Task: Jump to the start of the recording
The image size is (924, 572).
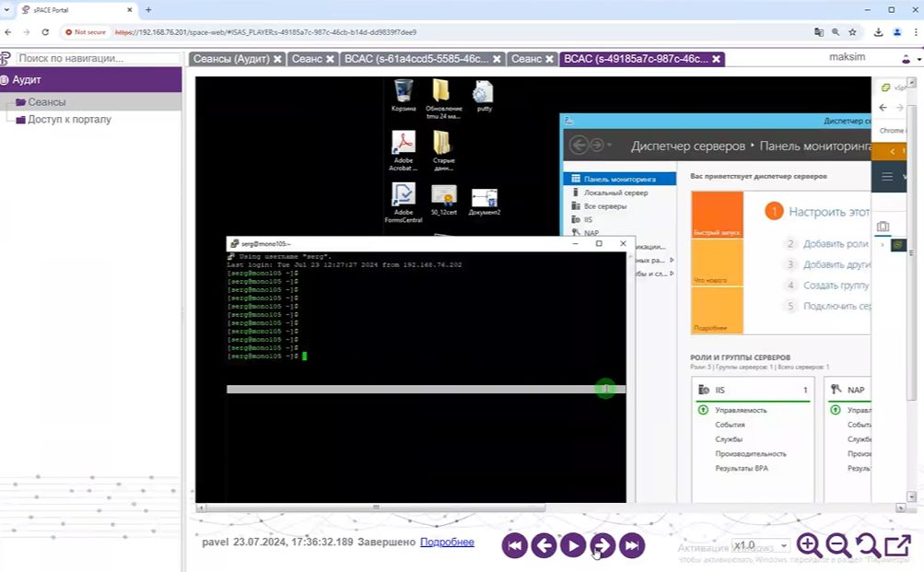Action: point(515,545)
